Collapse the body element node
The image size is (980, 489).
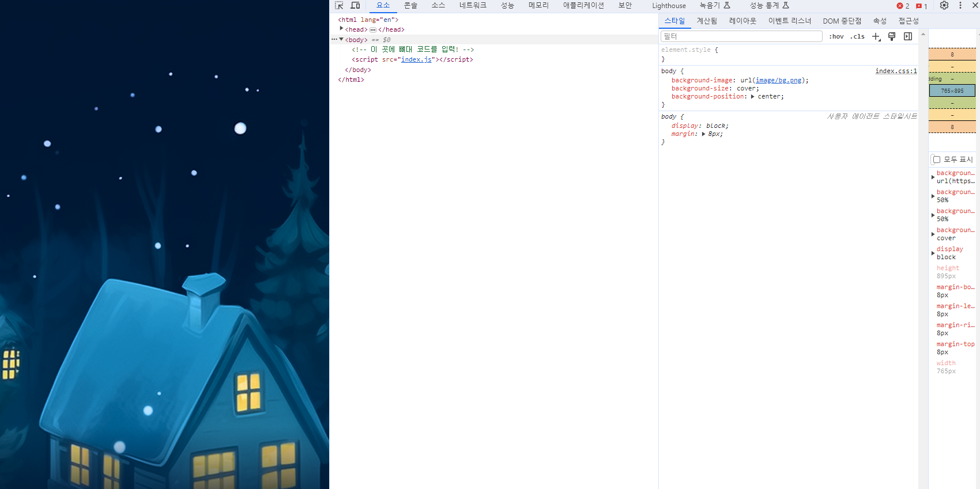[341, 39]
